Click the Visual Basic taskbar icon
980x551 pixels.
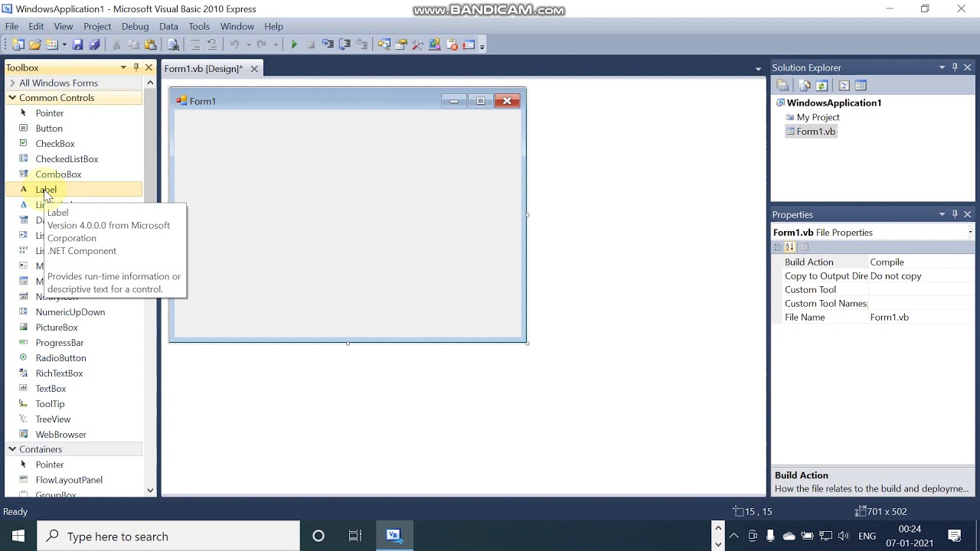(394, 536)
